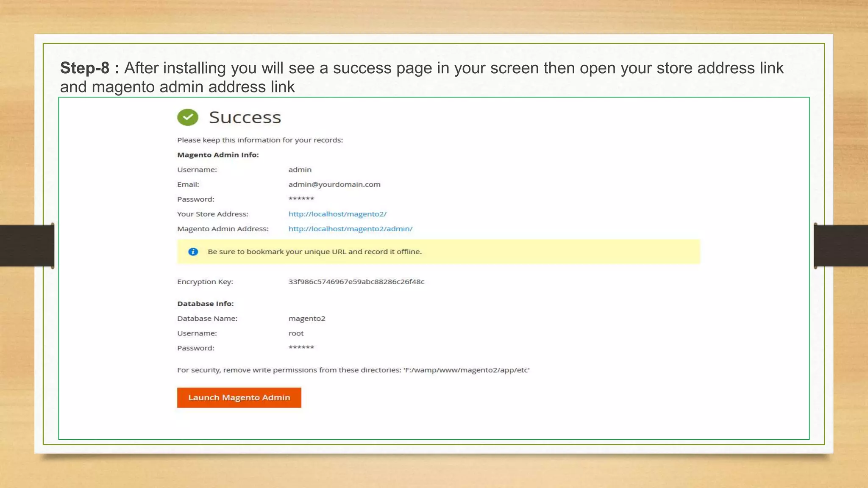Screen dimensions: 868x488
Task: Click the database name value magento2
Action: pyautogui.click(x=307, y=319)
